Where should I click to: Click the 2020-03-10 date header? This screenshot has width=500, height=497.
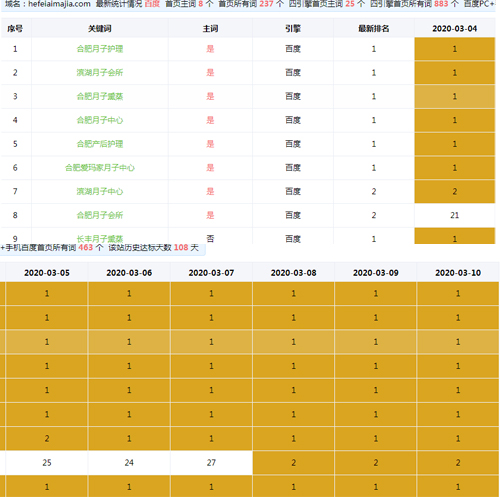tap(458, 273)
